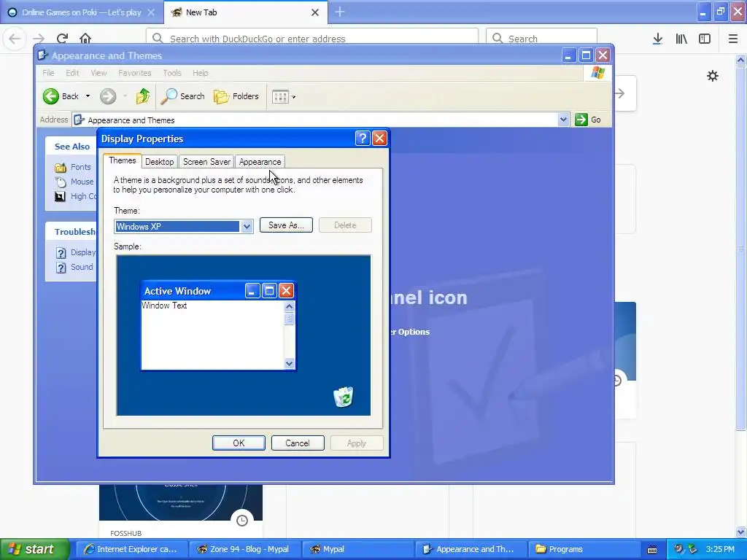Open High Contrast link under See Also
This screenshot has width=747, height=560.
coord(83,196)
